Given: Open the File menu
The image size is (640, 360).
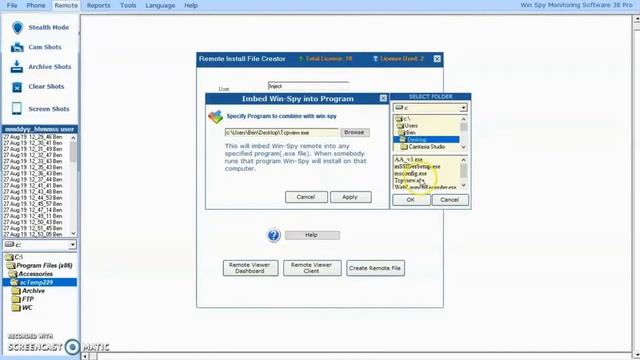Looking at the screenshot, I should coord(12,5).
